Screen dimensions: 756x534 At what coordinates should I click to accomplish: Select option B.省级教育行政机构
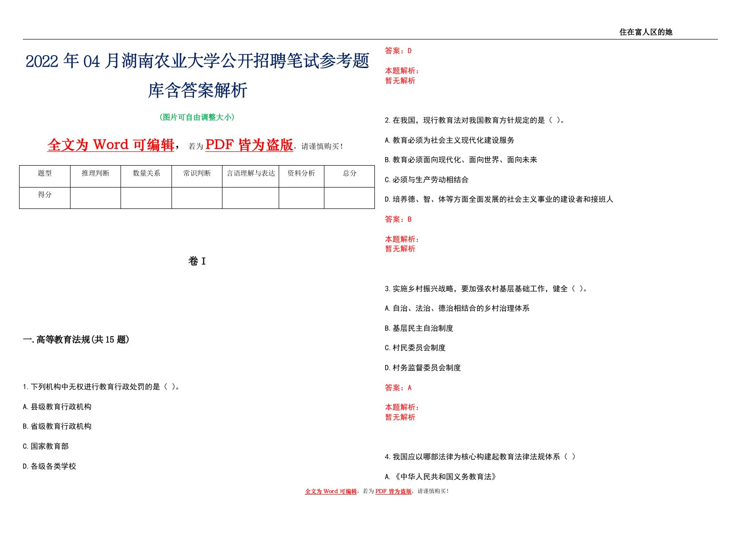click(x=57, y=426)
